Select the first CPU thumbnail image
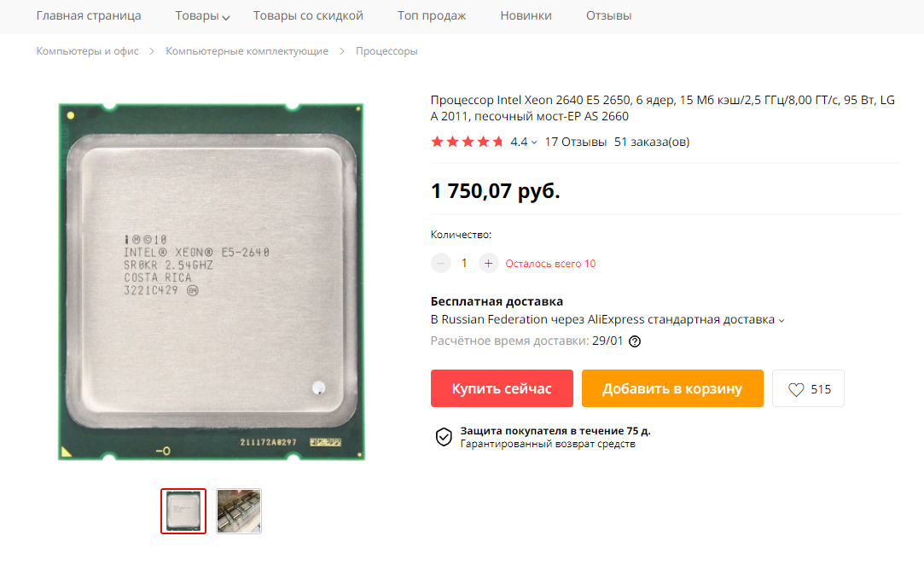Viewport: 924px width, 565px height. click(x=183, y=510)
